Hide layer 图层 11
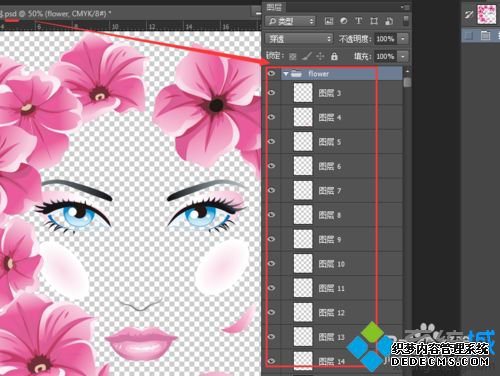The width and height of the screenshot is (500, 376). point(272,288)
